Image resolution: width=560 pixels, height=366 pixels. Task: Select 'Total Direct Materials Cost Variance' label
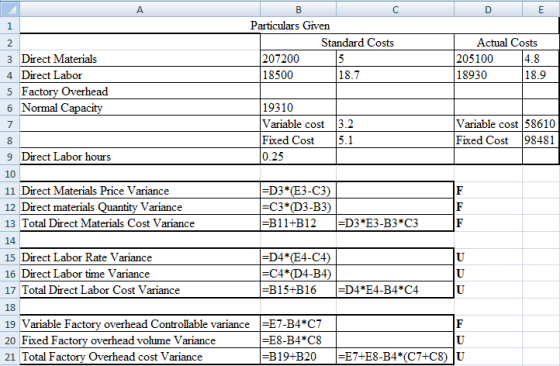click(140, 223)
